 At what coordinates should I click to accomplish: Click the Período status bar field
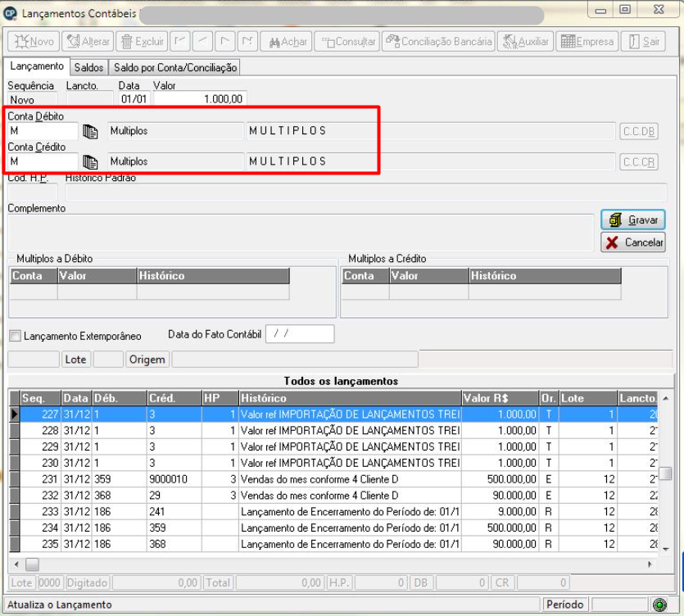(565, 605)
